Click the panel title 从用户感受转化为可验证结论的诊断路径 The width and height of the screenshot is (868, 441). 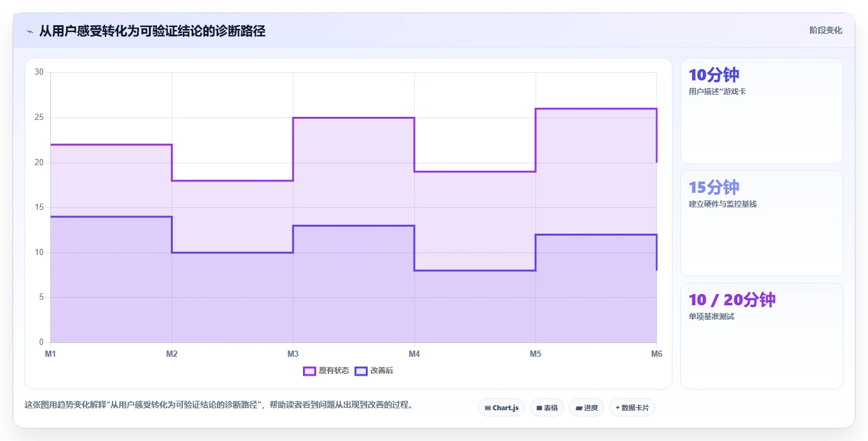pyautogui.click(x=152, y=31)
